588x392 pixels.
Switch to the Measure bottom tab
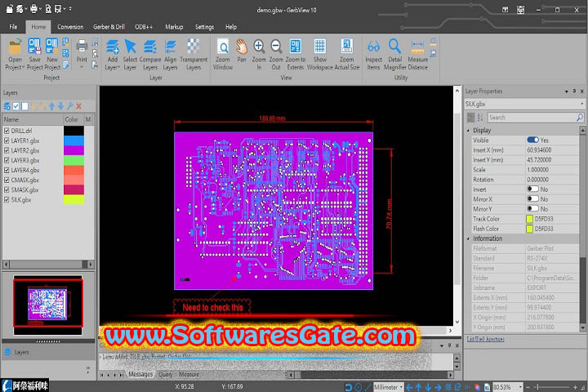(x=189, y=374)
